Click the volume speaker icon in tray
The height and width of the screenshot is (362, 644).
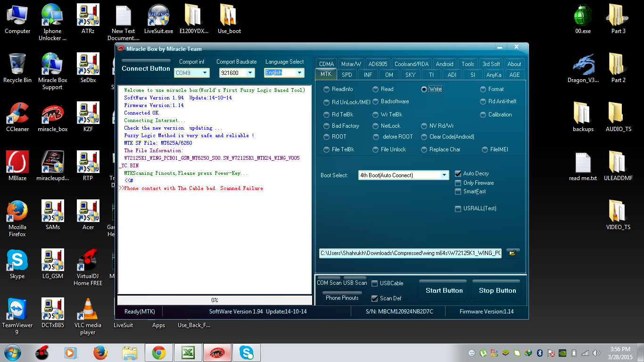tap(597, 353)
